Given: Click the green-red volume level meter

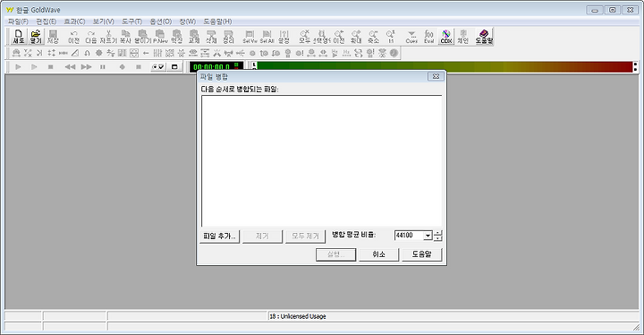Looking at the screenshot, I should click(445, 66).
